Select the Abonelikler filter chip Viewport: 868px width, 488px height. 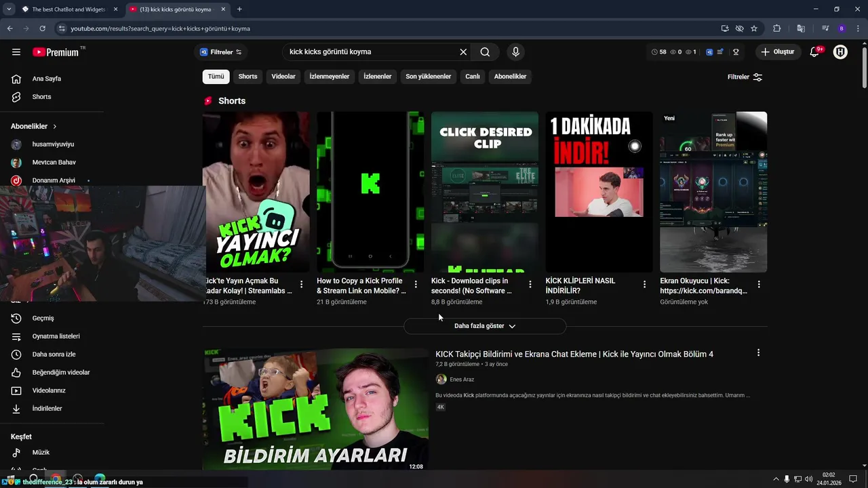(x=510, y=77)
